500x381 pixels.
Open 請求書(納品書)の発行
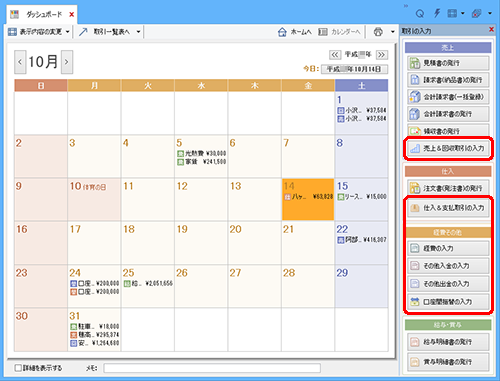[448, 80]
